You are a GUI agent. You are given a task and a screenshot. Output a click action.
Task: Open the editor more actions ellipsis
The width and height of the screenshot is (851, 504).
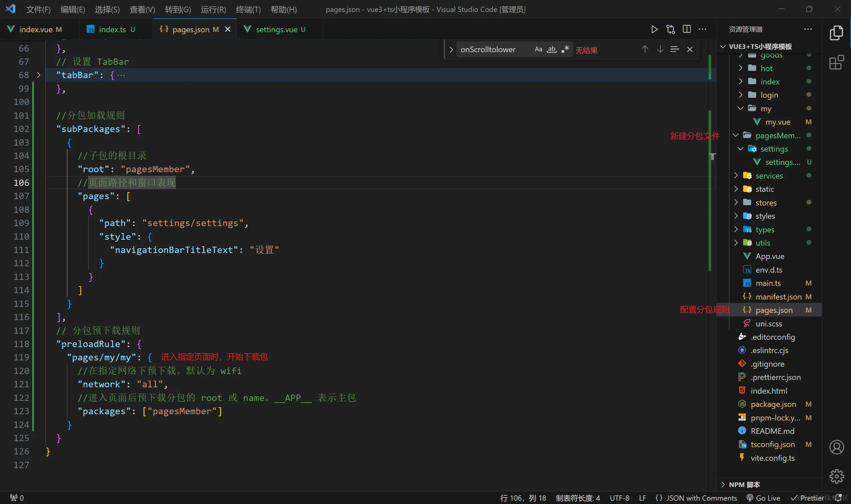click(x=702, y=29)
